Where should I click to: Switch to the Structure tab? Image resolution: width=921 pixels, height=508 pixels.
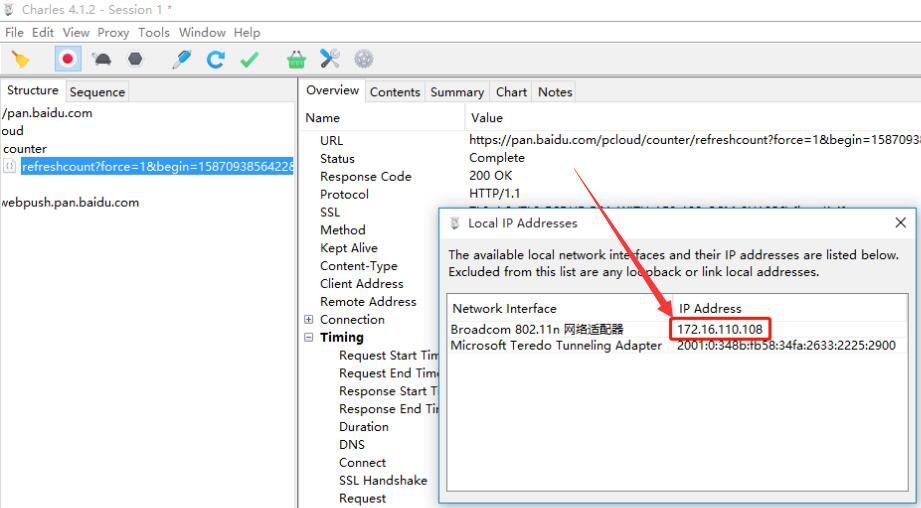click(x=32, y=90)
